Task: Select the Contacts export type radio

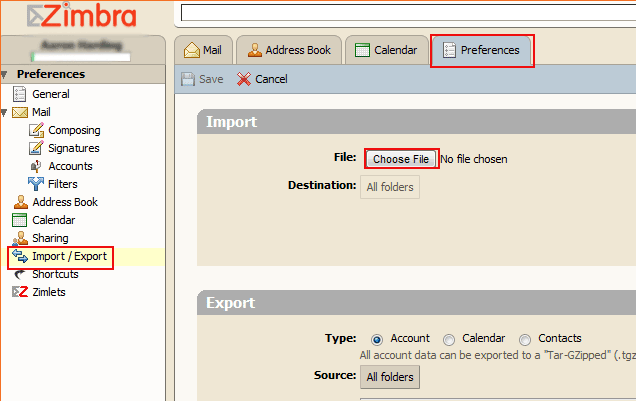Action: [525, 339]
